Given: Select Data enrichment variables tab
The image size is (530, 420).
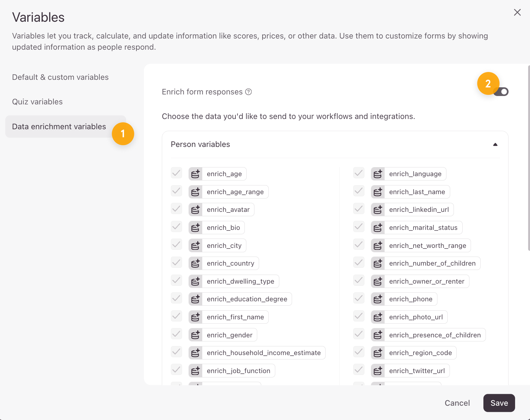Looking at the screenshot, I should [59, 127].
